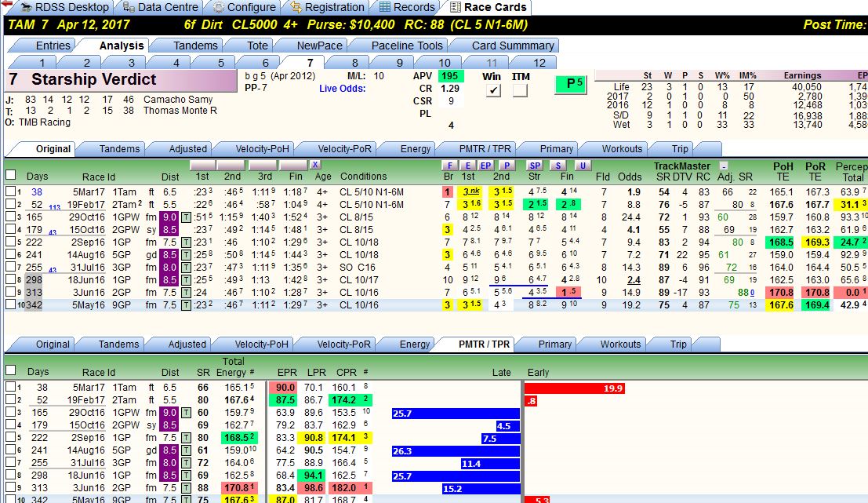Open the Data Centre tab icon
The image size is (868, 503).
pos(129,7)
